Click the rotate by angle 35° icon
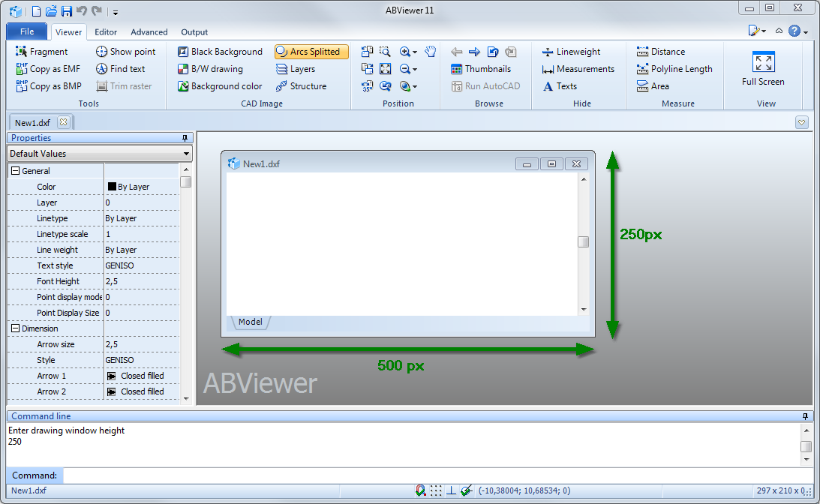Viewport: 820px width, 504px height. pyautogui.click(x=367, y=85)
